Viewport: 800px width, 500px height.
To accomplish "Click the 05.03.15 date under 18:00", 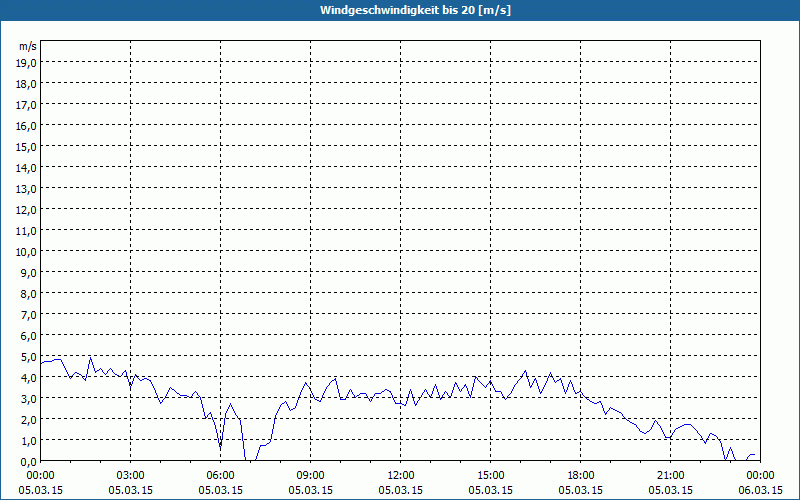I will (x=581, y=490).
